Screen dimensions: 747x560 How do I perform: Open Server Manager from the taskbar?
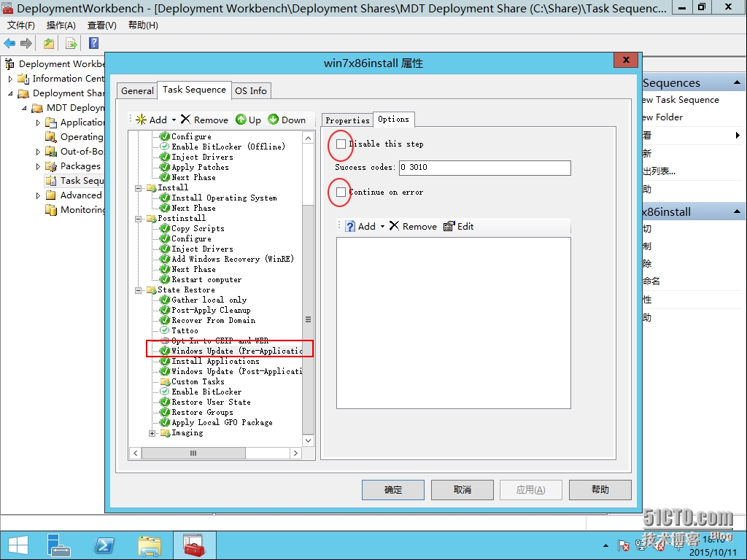tap(58, 545)
